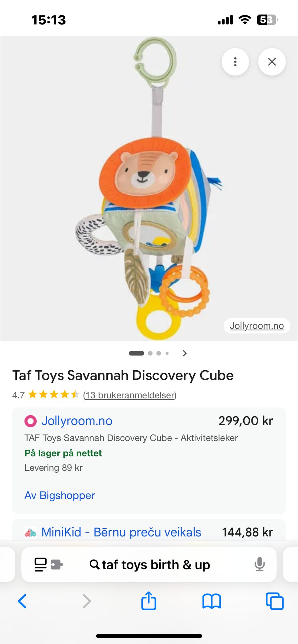The height and width of the screenshot is (644, 298).
Task: Open the Jollyroom.no image source link
Action: tap(257, 326)
